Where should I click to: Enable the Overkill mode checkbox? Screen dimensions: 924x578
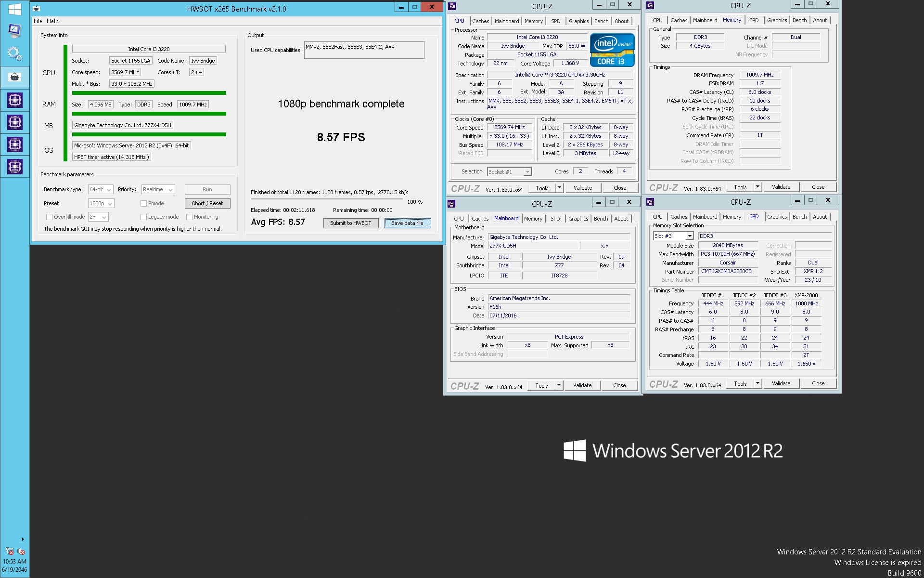49,217
